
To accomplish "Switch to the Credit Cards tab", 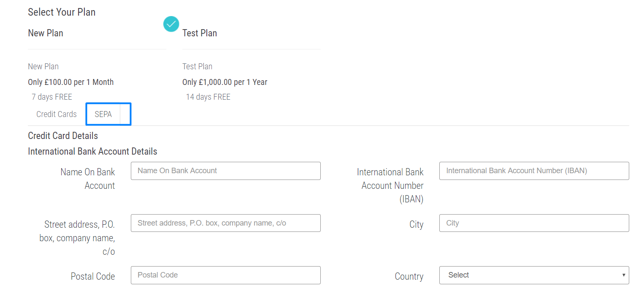I will pos(57,114).
